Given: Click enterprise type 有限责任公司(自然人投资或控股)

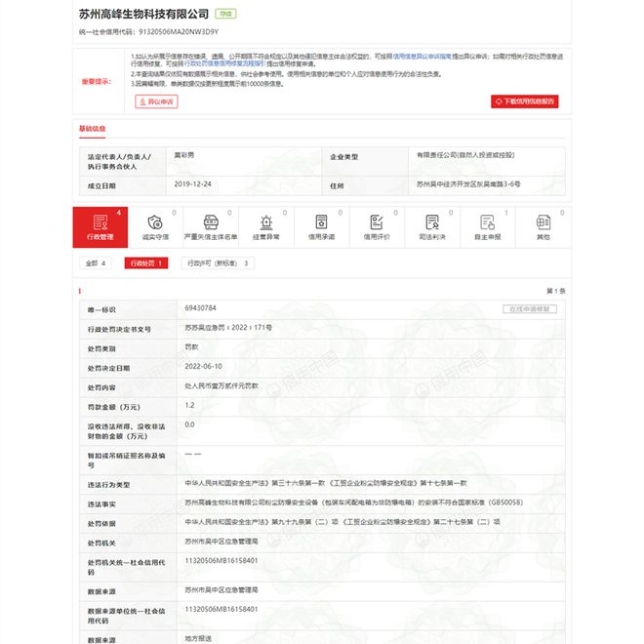Looking at the screenshot, I should click(x=465, y=155).
